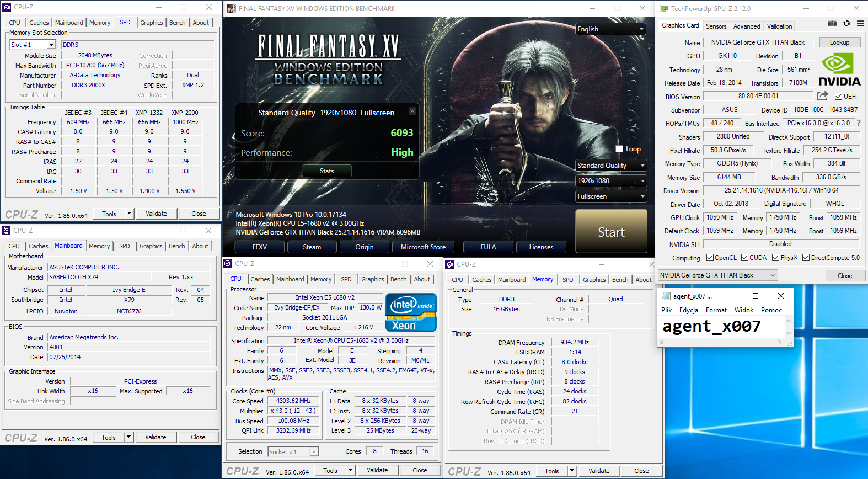Start the Final Fantasy XV benchmark

pyautogui.click(x=611, y=232)
